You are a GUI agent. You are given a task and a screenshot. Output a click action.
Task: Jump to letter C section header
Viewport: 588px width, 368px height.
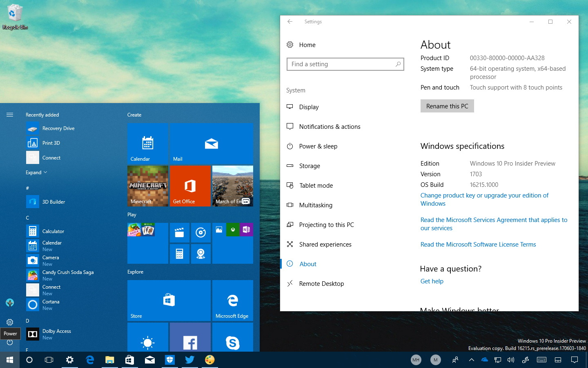pyautogui.click(x=27, y=218)
